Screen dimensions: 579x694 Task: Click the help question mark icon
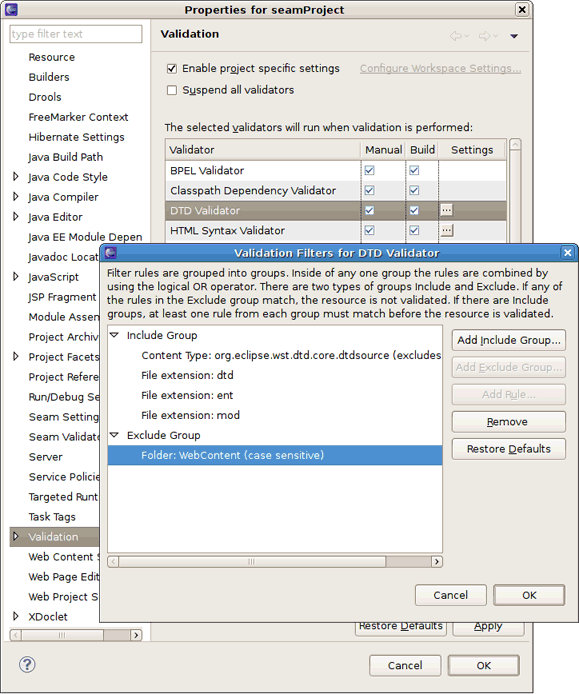[x=27, y=664]
